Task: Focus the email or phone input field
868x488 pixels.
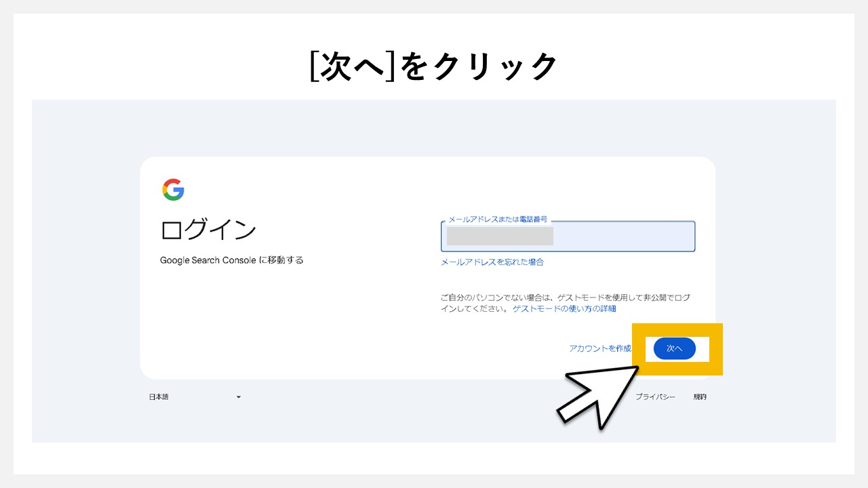Action: (x=623, y=237)
